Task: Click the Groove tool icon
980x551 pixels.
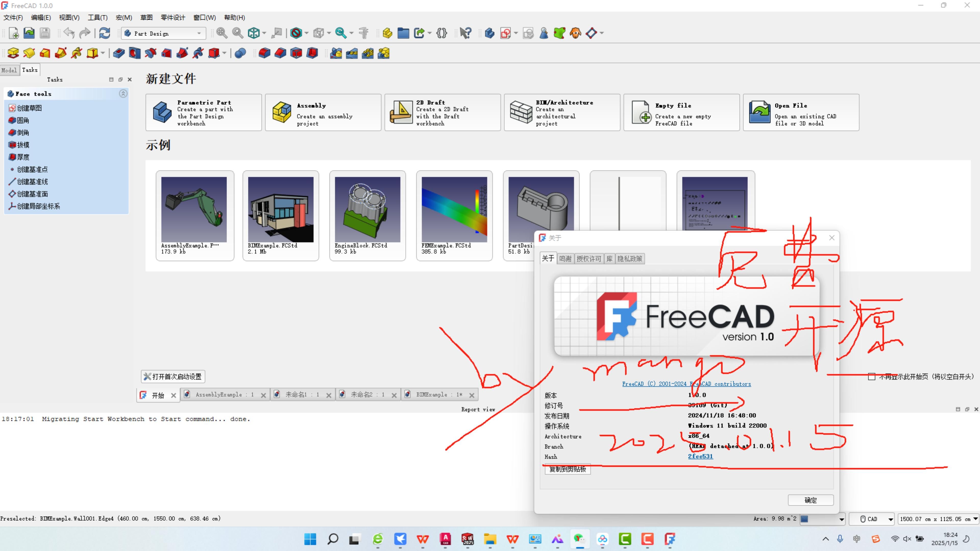Action: coord(151,53)
